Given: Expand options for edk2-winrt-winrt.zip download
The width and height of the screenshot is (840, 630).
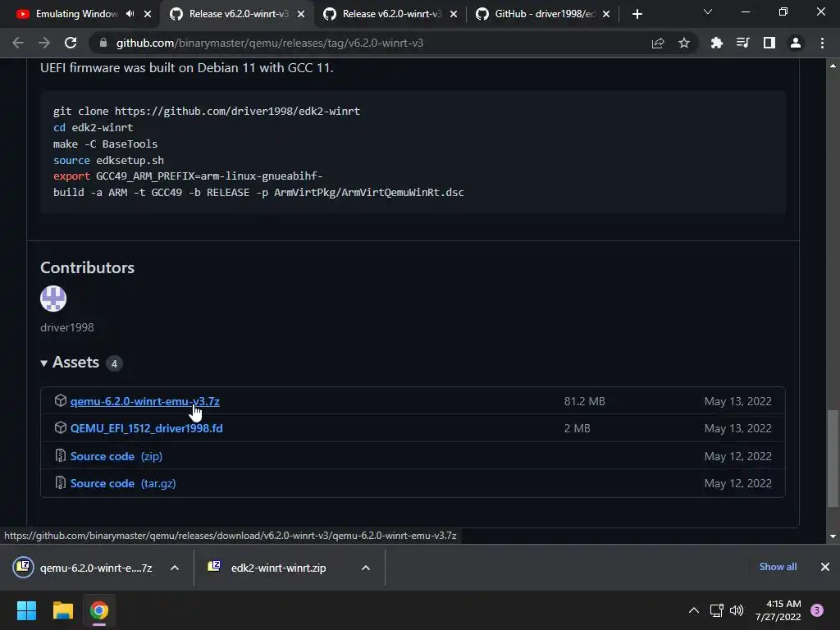Looking at the screenshot, I should pos(366,568).
